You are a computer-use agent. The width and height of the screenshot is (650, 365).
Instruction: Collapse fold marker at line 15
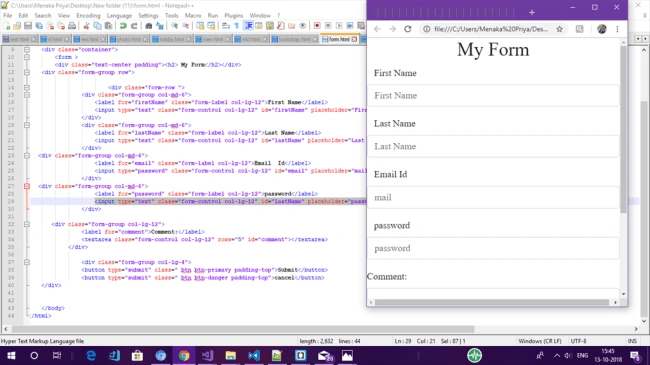[27, 95]
